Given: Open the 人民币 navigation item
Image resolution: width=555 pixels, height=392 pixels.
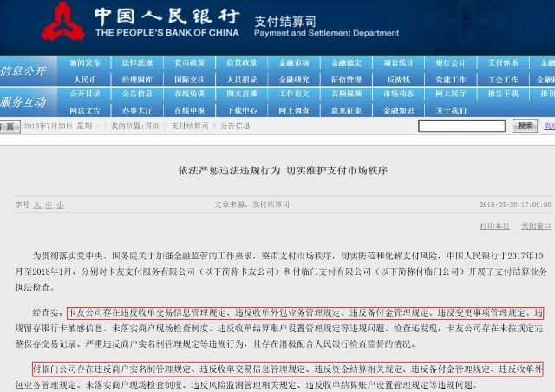Looking at the screenshot, I should point(85,80).
